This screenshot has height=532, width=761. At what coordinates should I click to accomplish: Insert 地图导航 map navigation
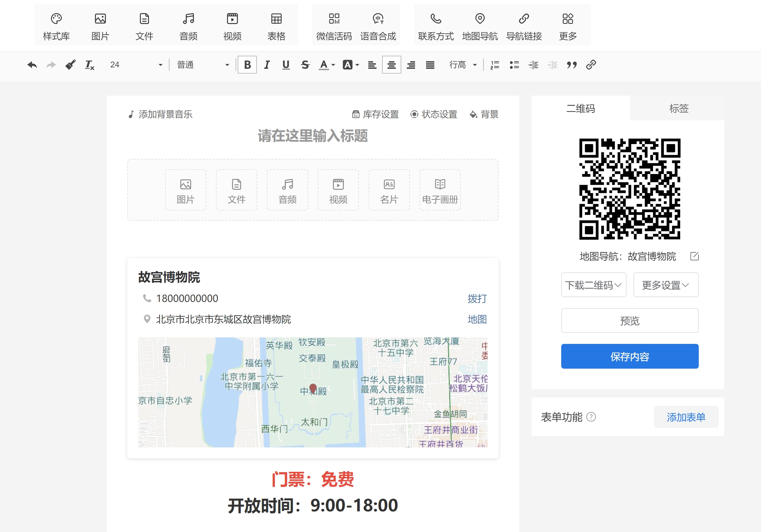[x=480, y=26]
